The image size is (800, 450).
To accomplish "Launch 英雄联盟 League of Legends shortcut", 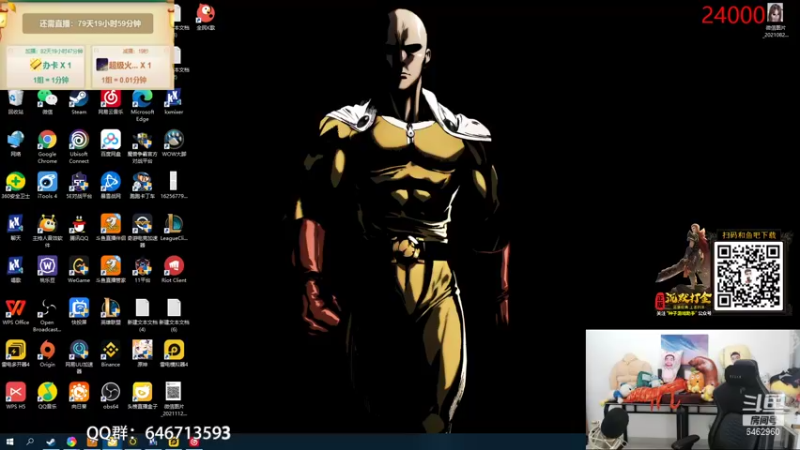I will 111,312.
